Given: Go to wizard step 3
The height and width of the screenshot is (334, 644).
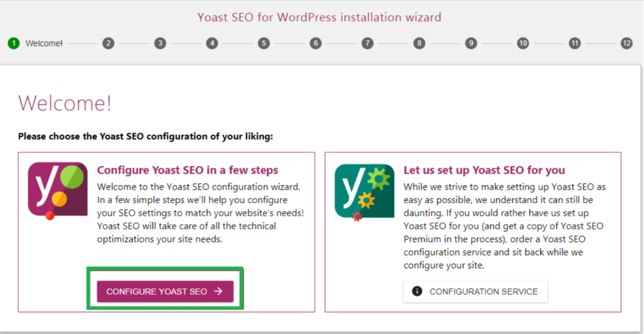Looking at the screenshot, I should 160,43.
